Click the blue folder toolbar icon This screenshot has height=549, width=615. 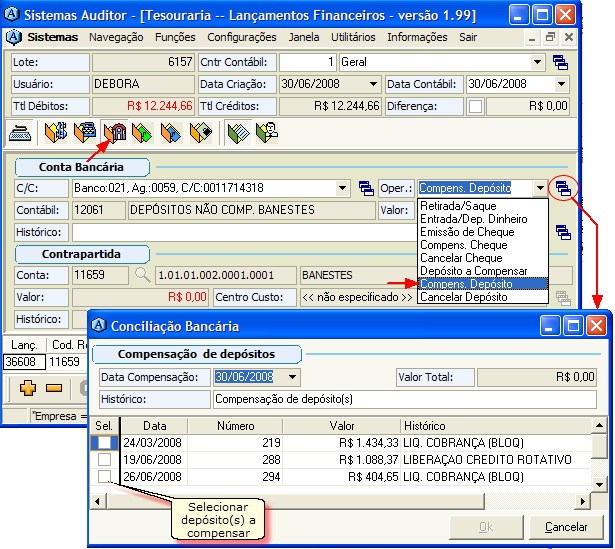(x=171, y=133)
